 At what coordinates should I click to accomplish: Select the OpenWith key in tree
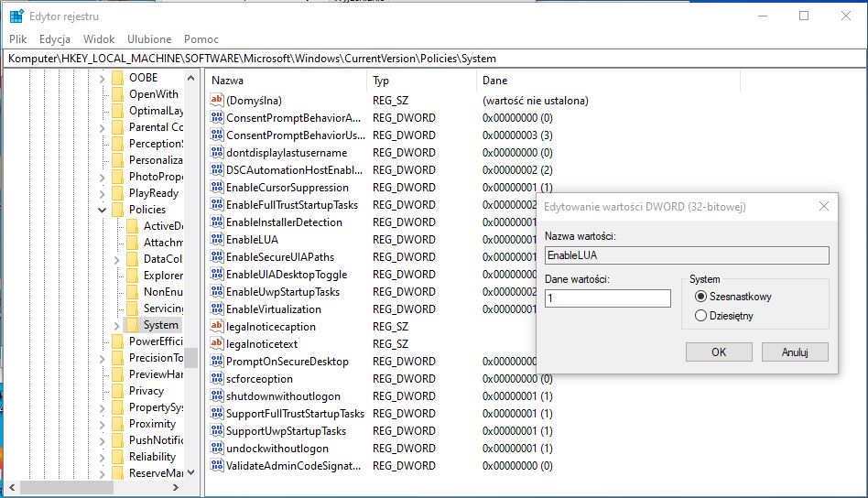click(x=153, y=94)
